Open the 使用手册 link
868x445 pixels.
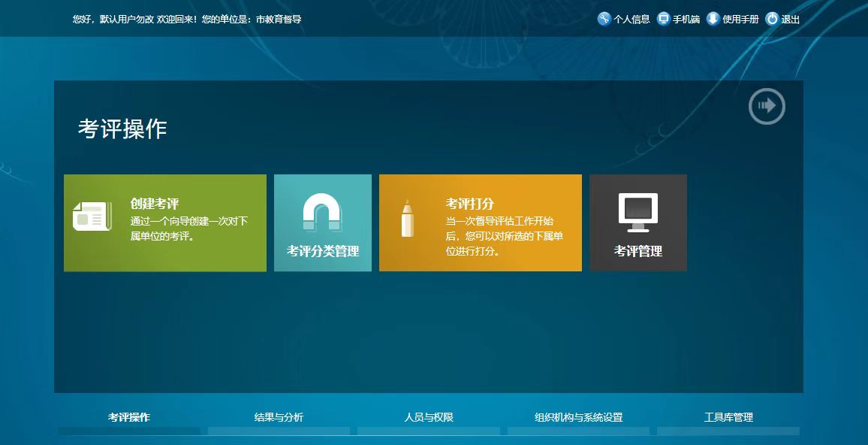point(740,20)
